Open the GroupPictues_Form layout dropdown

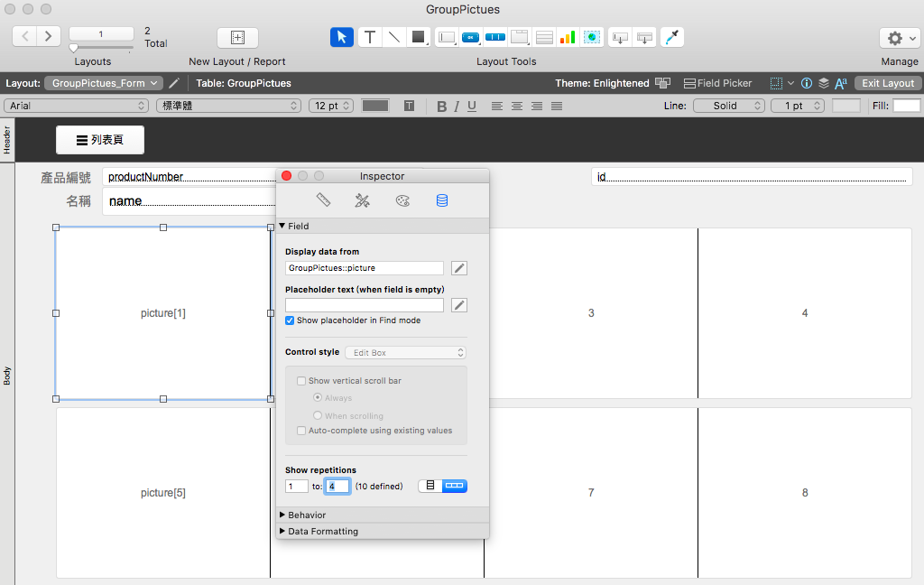coord(104,83)
